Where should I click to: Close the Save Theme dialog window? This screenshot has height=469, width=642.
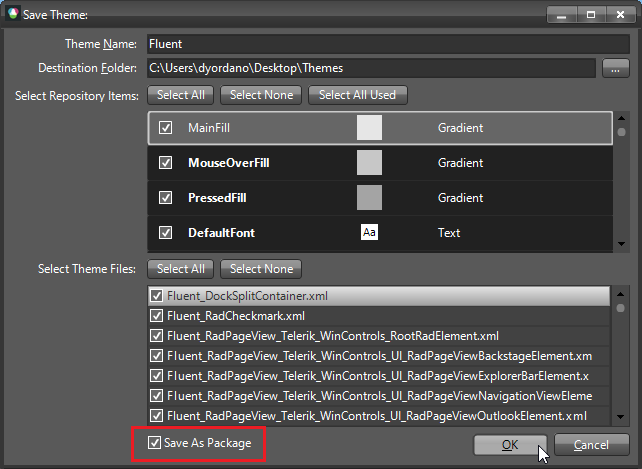[620, 15]
